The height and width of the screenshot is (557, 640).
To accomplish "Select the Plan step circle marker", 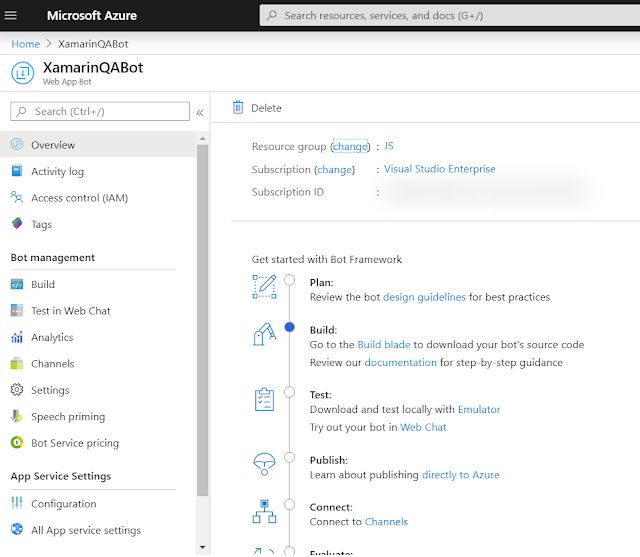I will [289, 280].
